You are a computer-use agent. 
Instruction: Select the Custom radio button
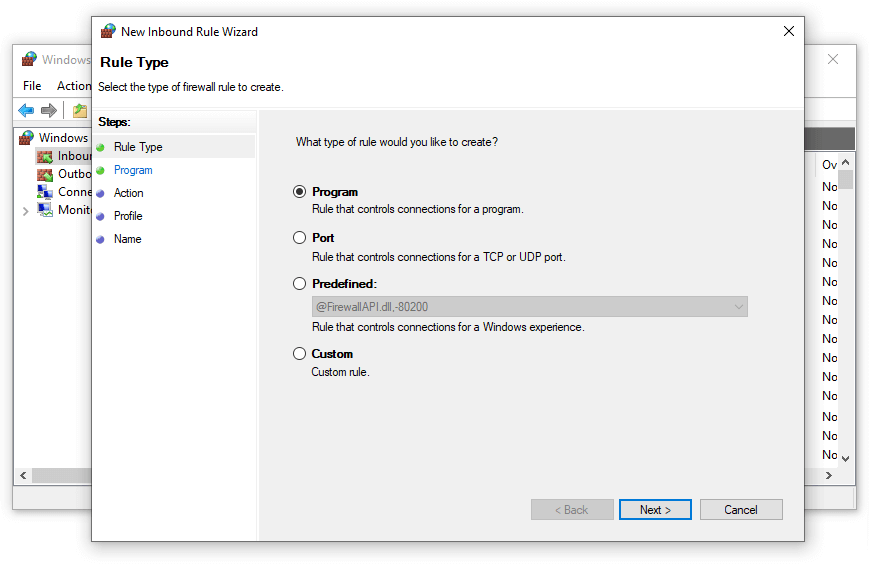click(299, 354)
